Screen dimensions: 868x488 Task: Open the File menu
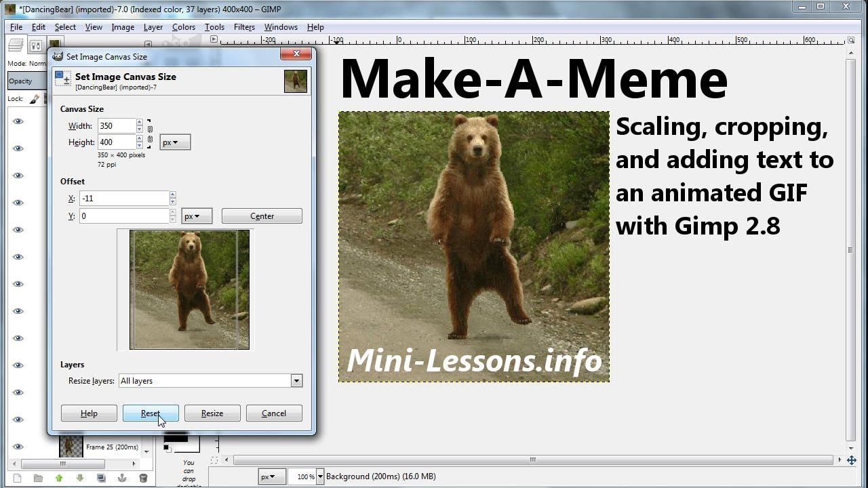pos(16,27)
